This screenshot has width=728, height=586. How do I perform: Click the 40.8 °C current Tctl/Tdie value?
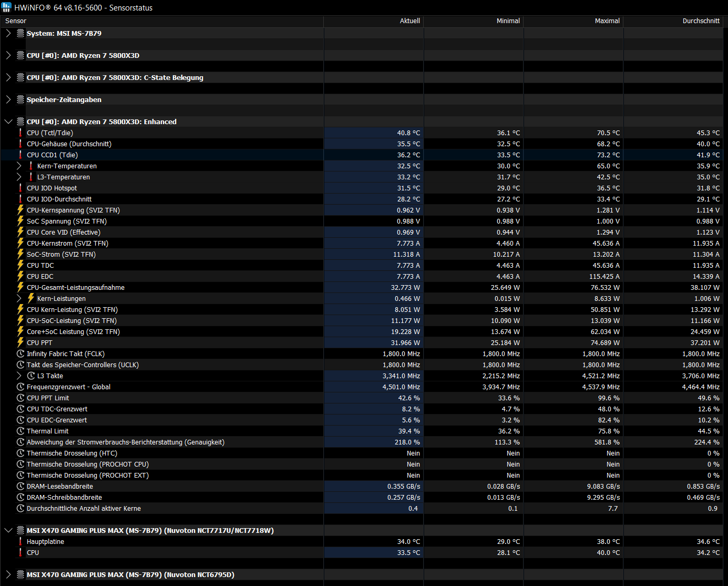[408, 133]
